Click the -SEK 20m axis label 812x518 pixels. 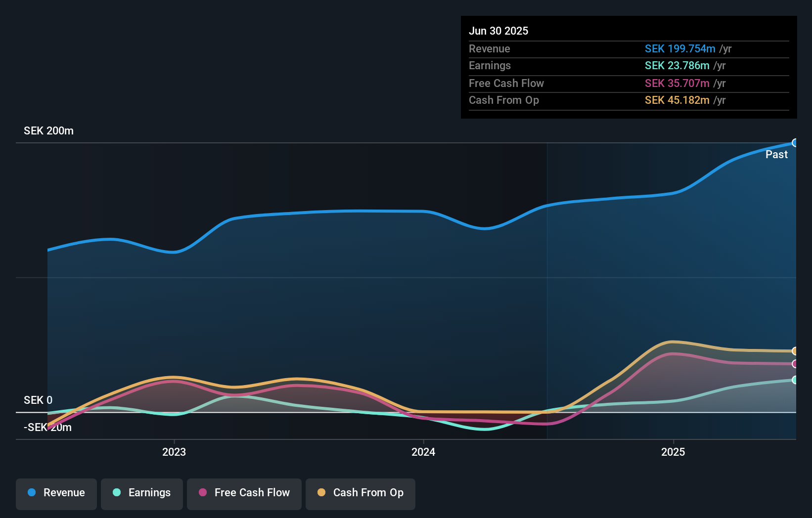click(47, 428)
